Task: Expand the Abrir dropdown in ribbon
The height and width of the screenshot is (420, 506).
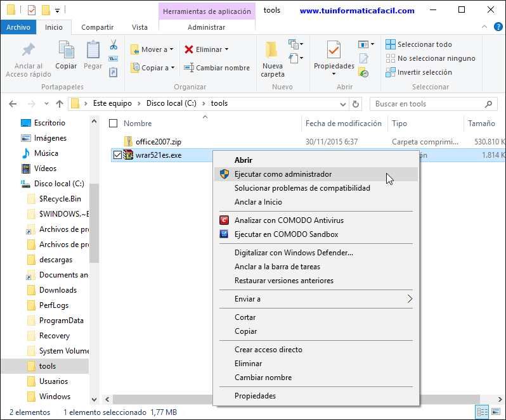Action: pos(366,44)
